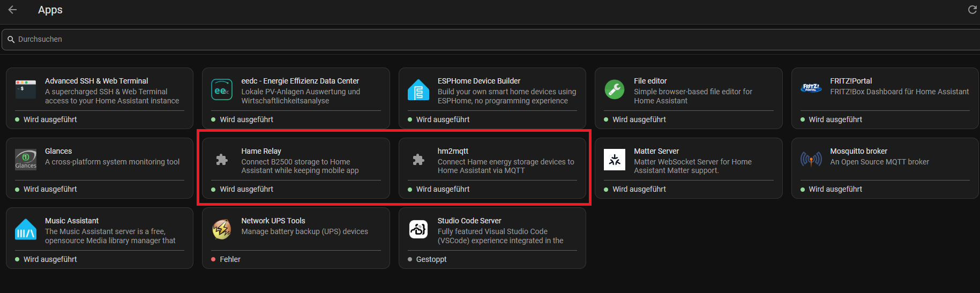This screenshot has width=980, height=293.
Task: Click the Music Assistant logo icon
Action: tap(26, 229)
